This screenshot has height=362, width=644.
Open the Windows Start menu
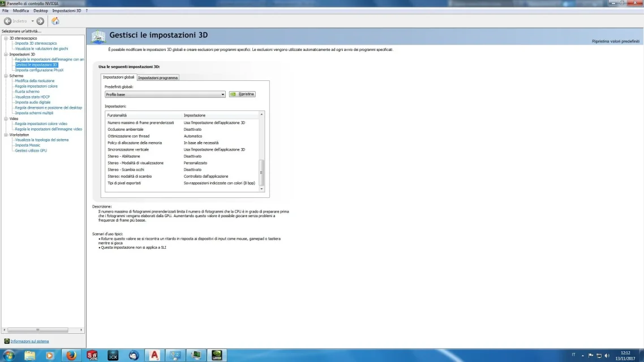click(x=8, y=355)
